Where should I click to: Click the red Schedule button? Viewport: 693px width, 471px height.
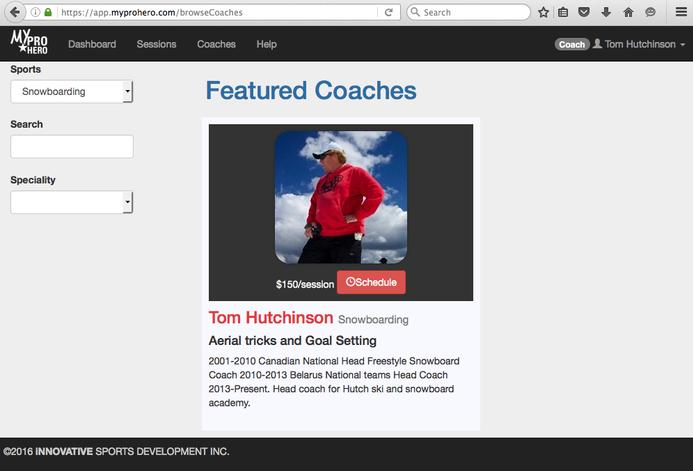click(x=371, y=282)
